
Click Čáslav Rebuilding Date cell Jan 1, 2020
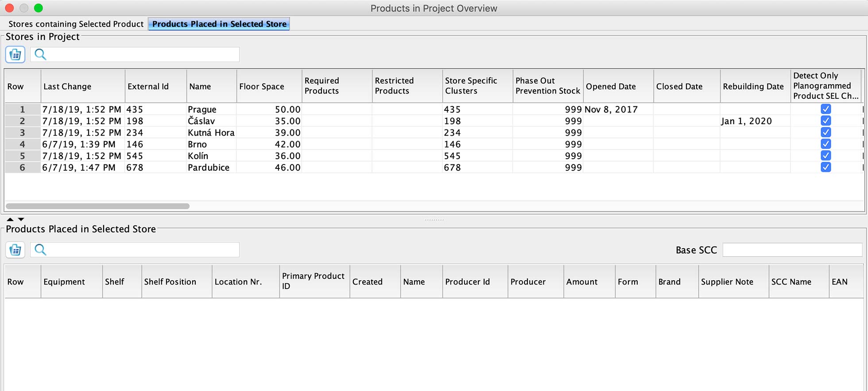[747, 121]
